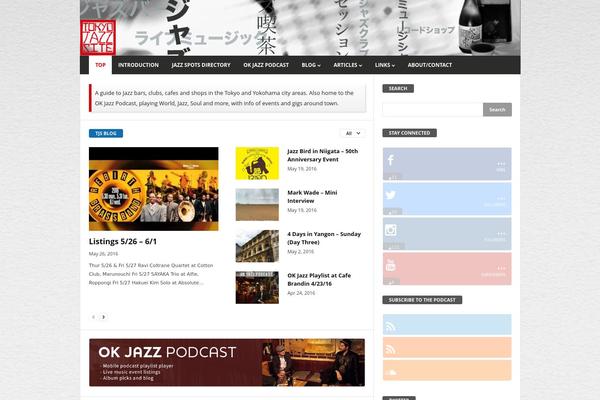Viewport: 600px width, 400px height.
Task: Click Subscribe to the Podcast heading
Action: [x=422, y=300]
